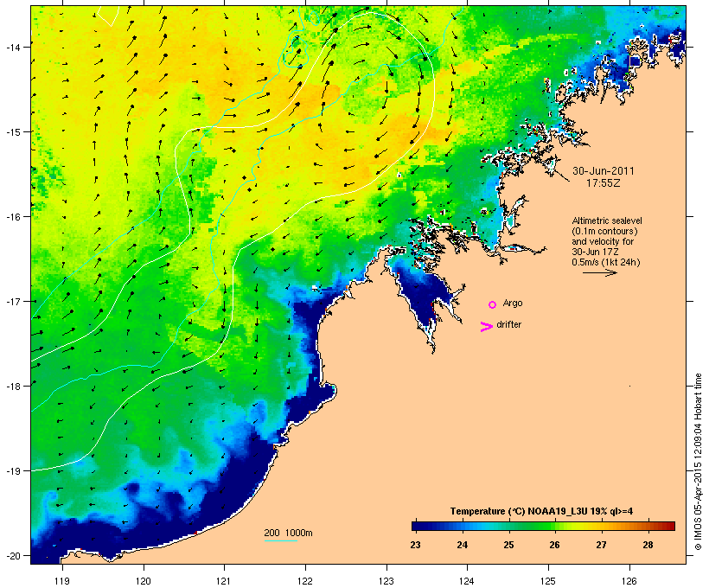Click the latitude label -18
This screenshot has width=709, height=588.
[x=12, y=386]
